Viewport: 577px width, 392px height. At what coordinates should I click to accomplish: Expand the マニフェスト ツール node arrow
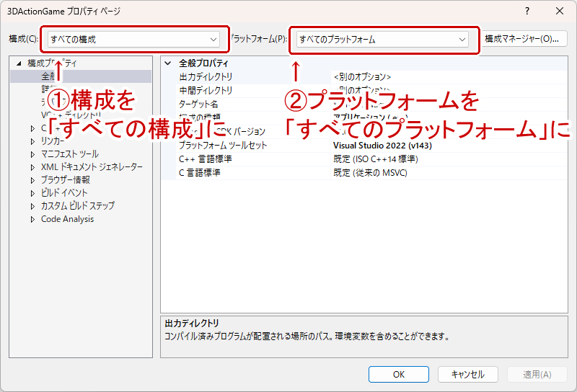tap(32, 154)
